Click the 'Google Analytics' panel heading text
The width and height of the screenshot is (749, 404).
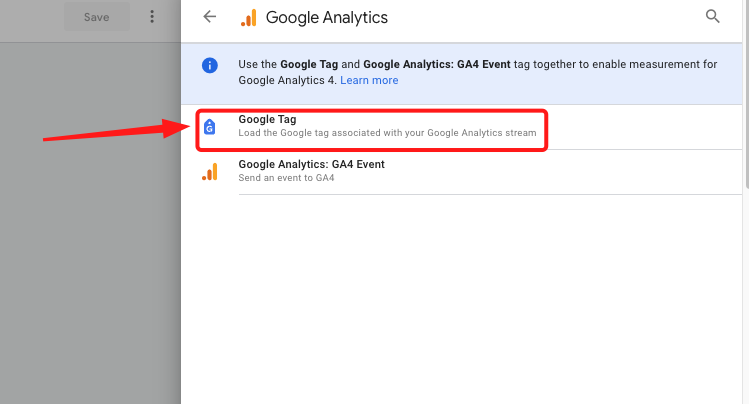tap(327, 18)
